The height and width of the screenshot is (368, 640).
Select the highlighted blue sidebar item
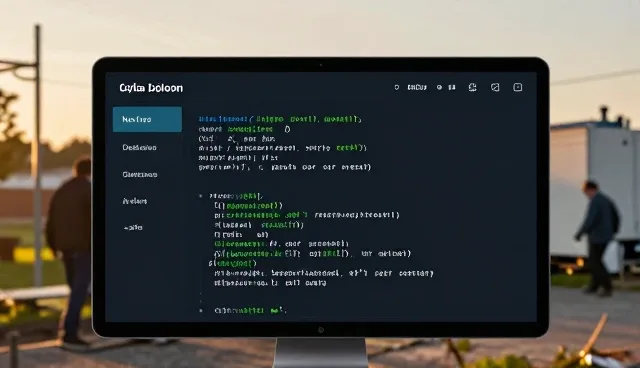coord(147,119)
